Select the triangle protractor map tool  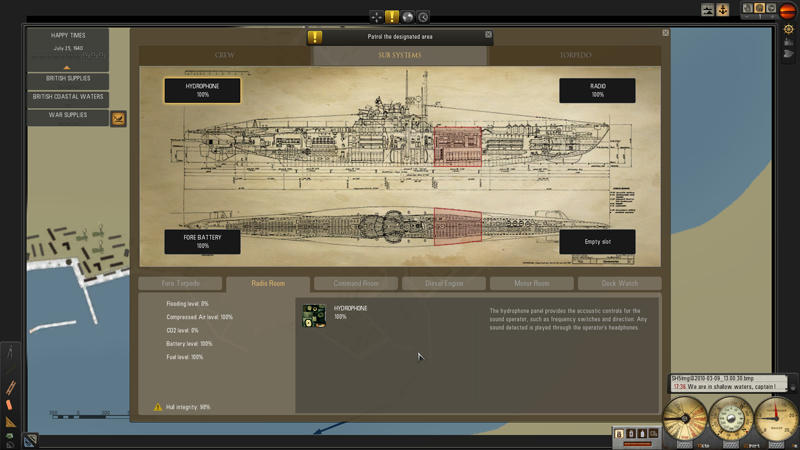(x=11, y=422)
